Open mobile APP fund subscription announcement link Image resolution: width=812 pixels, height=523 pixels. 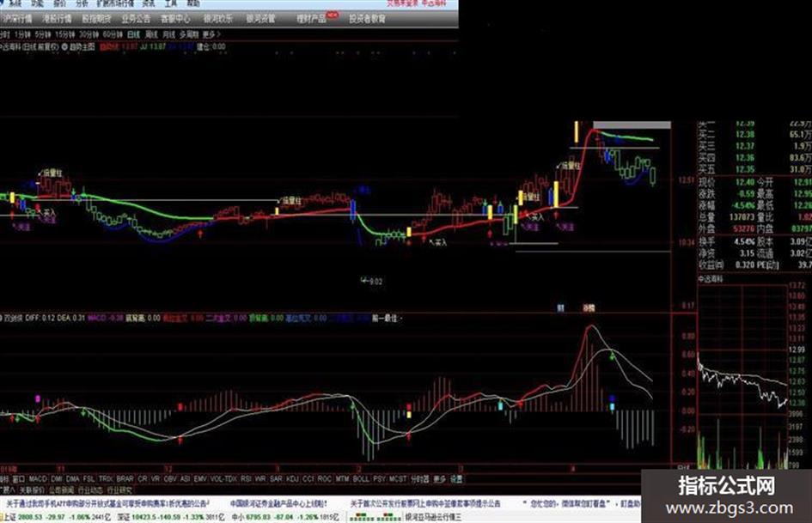(107, 503)
